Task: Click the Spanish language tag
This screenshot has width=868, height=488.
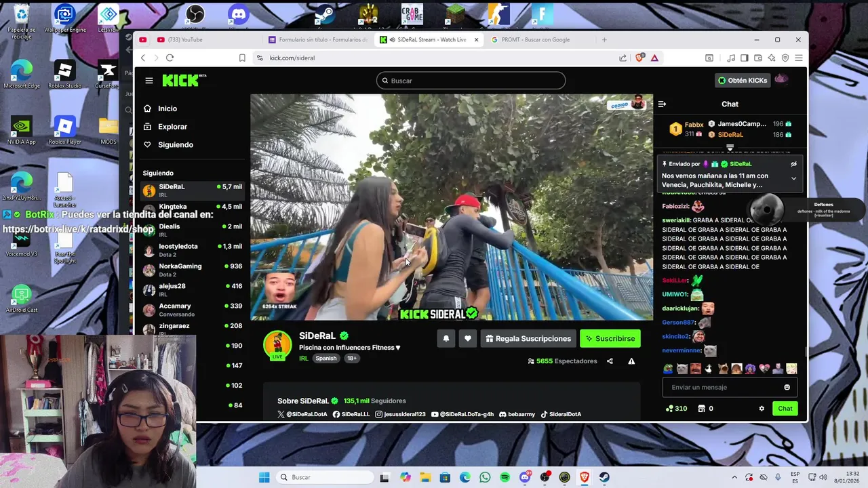Action: [326, 359]
